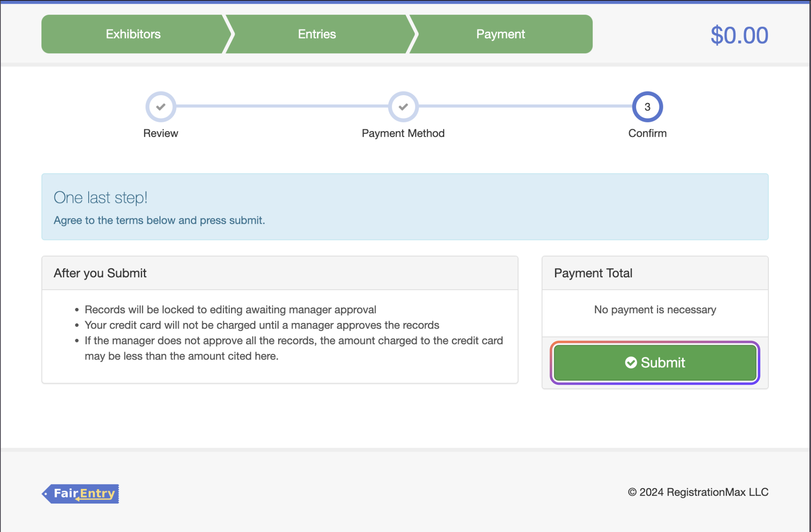Open the Entries step tab
The image size is (811, 532).
[x=317, y=34]
